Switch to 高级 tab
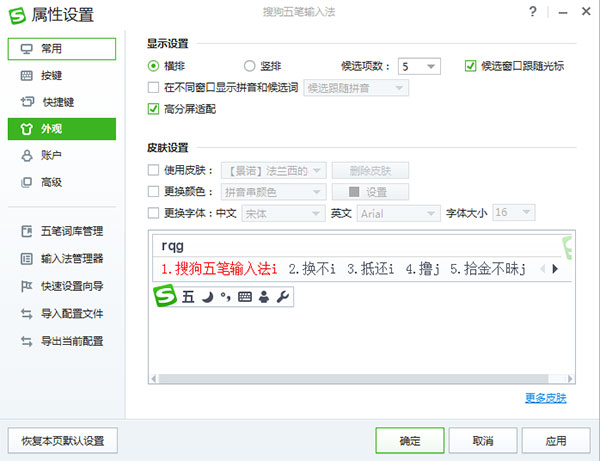 click(62, 182)
